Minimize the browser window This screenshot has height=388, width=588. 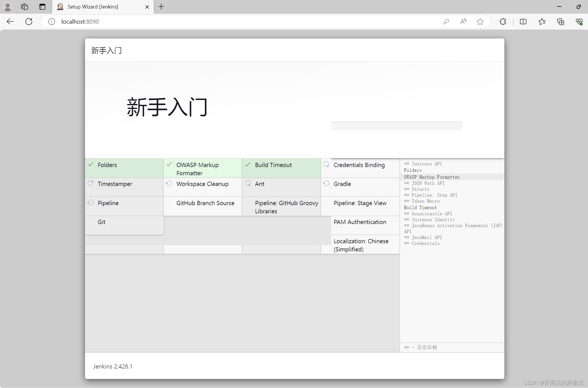[559, 7]
